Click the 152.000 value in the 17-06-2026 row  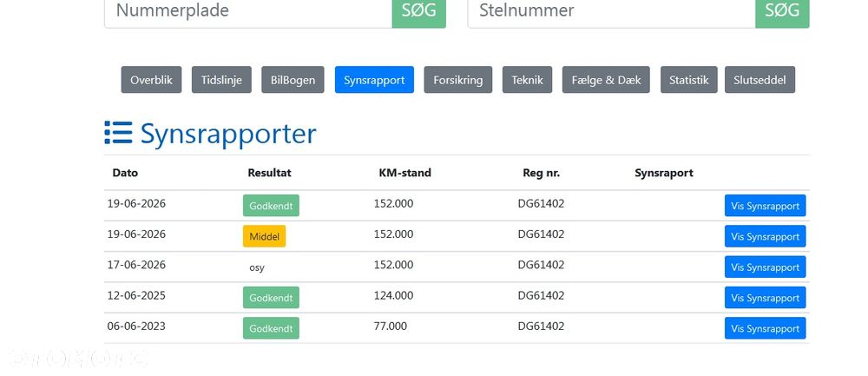393,265
